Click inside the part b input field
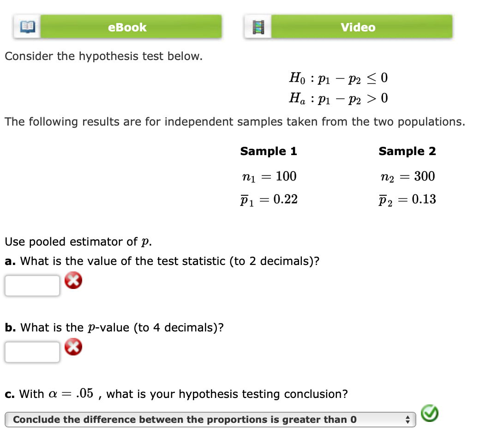The width and height of the screenshot is (504, 445). point(32,351)
